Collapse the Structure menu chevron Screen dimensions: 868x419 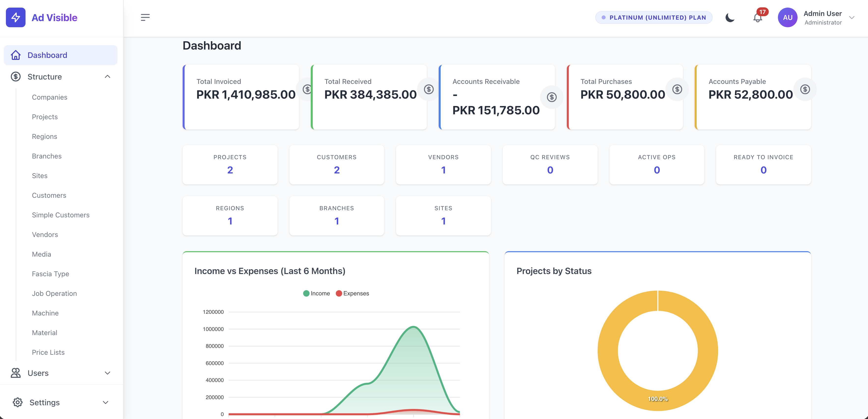(108, 77)
